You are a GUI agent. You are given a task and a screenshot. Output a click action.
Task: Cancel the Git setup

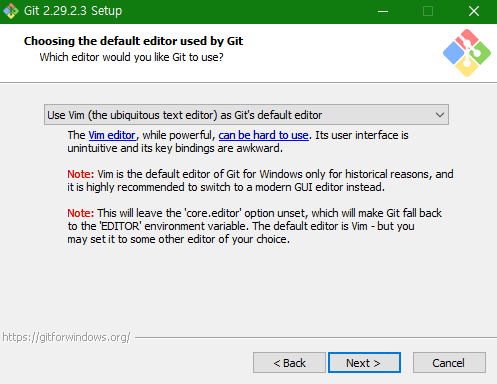click(449, 363)
